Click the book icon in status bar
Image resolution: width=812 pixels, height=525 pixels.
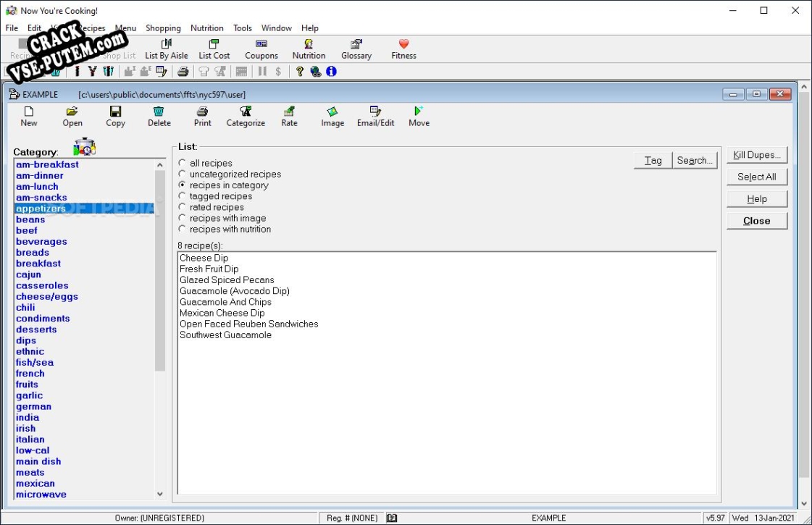pos(392,518)
